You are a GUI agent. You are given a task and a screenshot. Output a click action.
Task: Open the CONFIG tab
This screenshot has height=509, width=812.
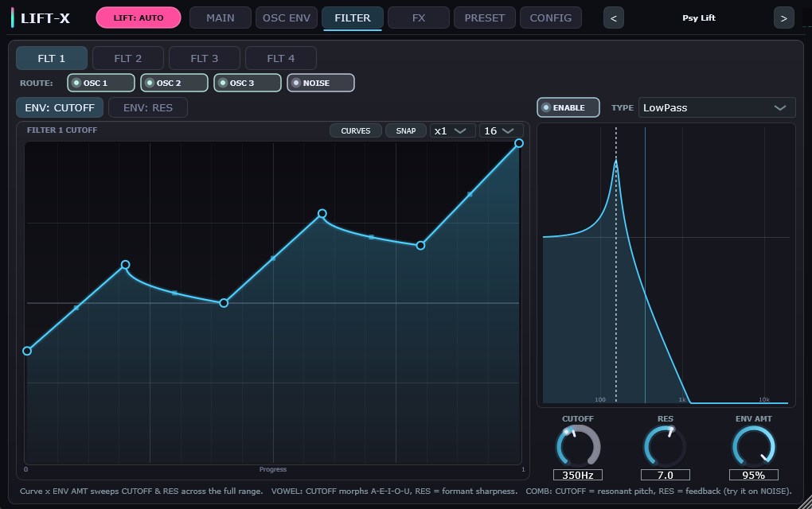(550, 17)
